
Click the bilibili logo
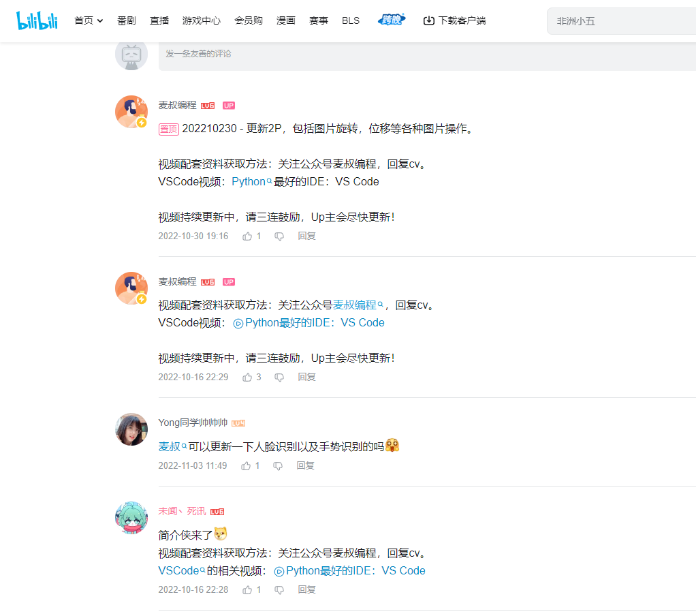tap(37, 20)
